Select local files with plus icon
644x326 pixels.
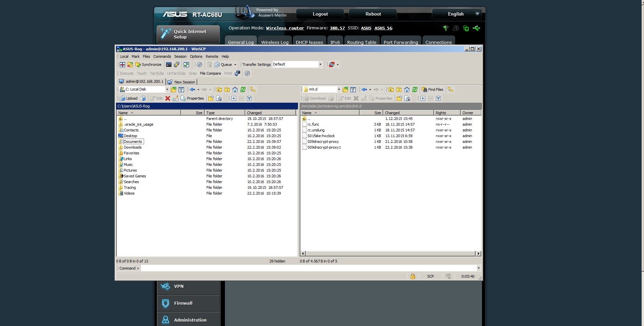coord(234,98)
